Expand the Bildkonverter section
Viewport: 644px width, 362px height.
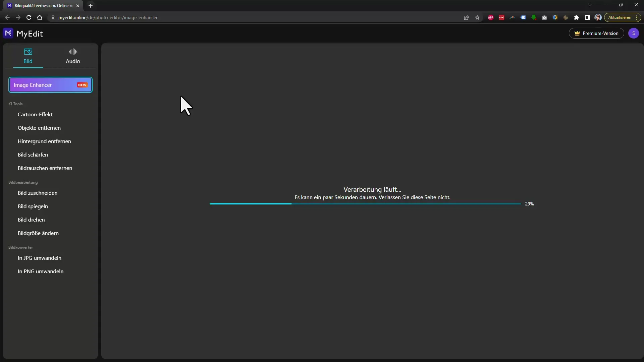(x=20, y=247)
